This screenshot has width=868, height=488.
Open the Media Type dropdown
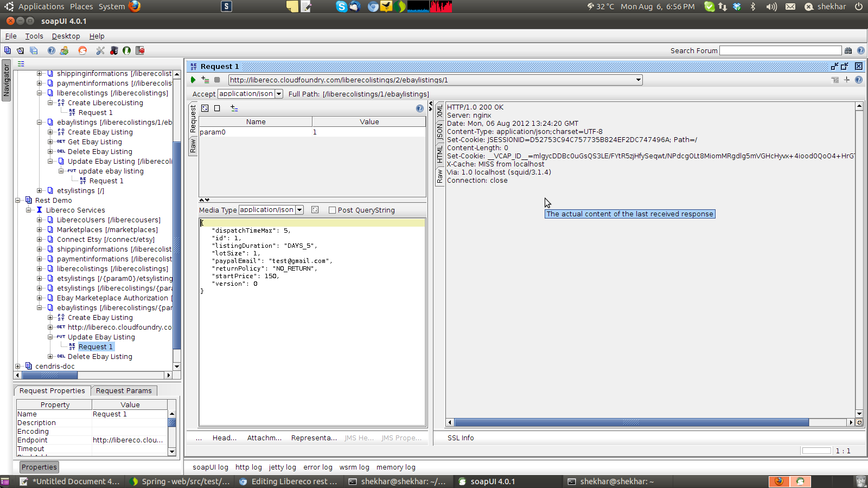pos(299,210)
